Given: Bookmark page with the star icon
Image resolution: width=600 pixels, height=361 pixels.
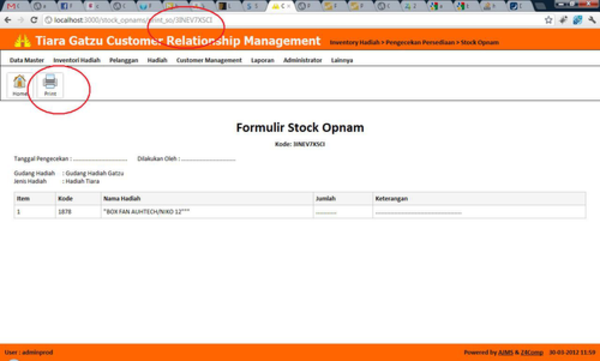Looking at the screenshot, I should point(548,20).
